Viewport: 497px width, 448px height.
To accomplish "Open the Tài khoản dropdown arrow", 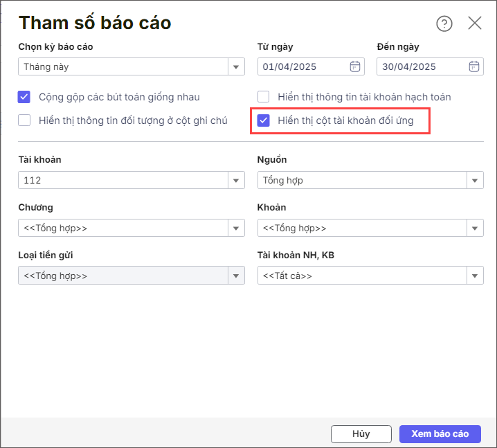I will [x=236, y=181].
